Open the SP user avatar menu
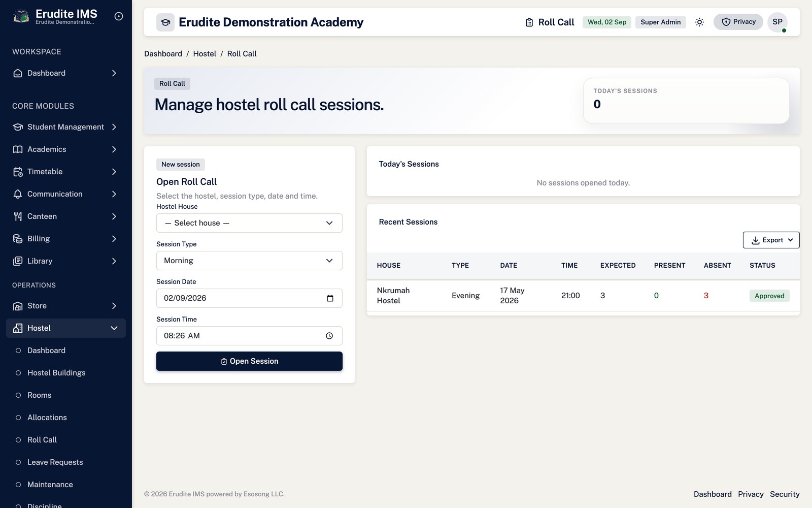Screen dimensions: 812x508 coord(777,22)
